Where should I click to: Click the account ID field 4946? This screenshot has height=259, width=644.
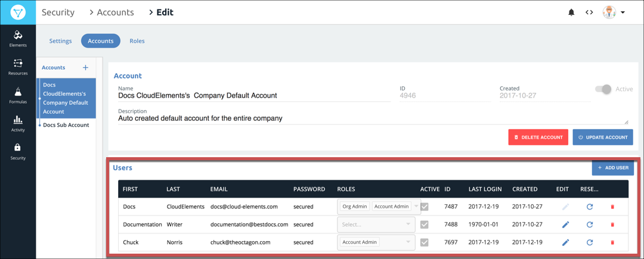[x=445, y=95]
